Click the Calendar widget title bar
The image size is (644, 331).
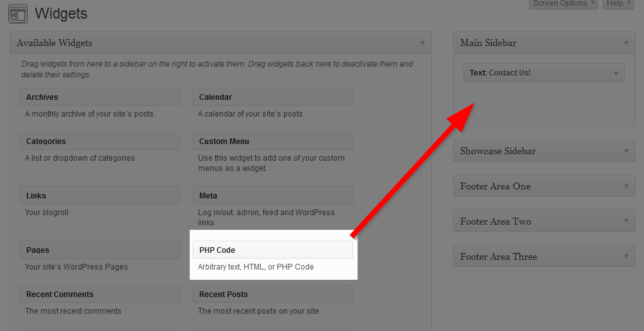[x=272, y=97]
